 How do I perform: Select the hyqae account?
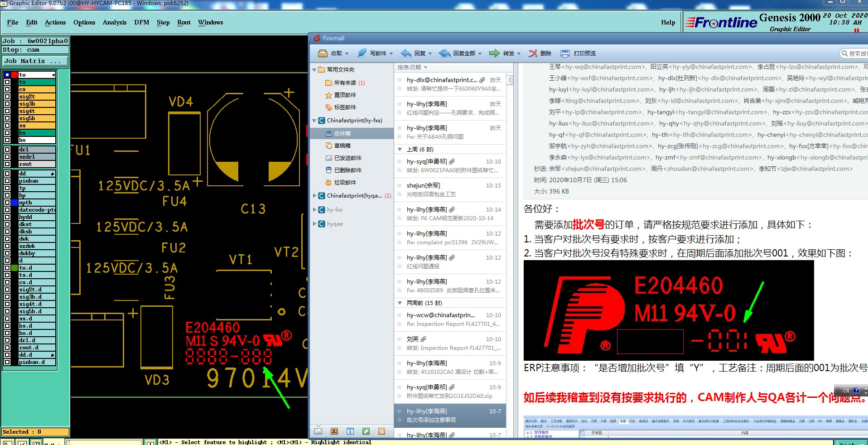[335, 224]
